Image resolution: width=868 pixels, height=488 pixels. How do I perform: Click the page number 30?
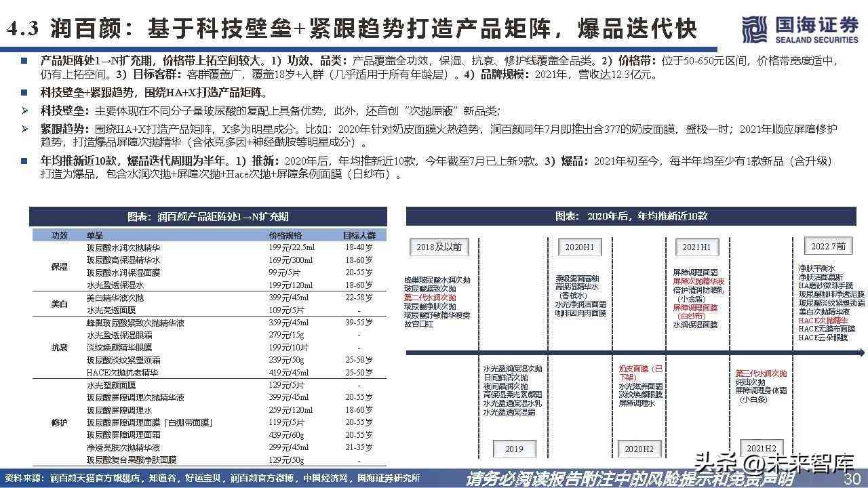[x=852, y=479]
